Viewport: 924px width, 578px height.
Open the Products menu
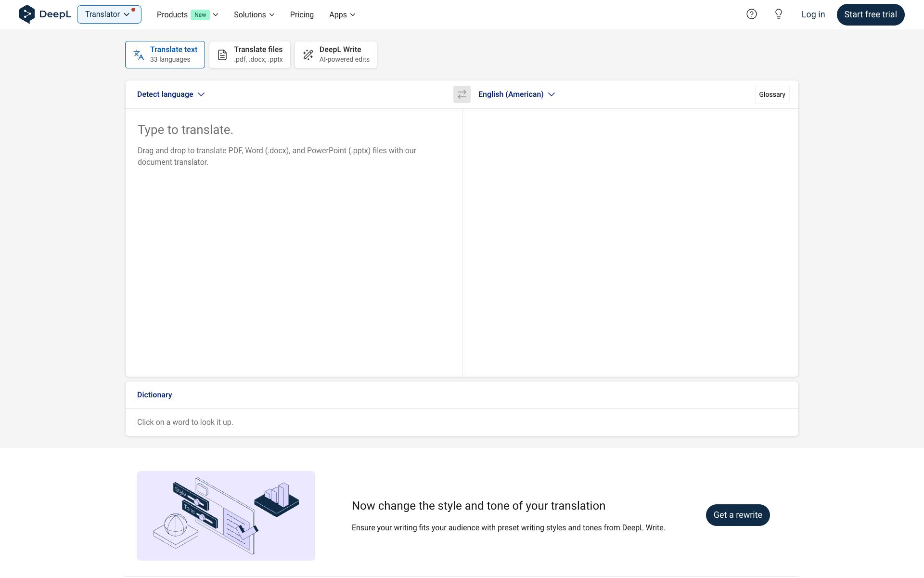pos(187,15)
